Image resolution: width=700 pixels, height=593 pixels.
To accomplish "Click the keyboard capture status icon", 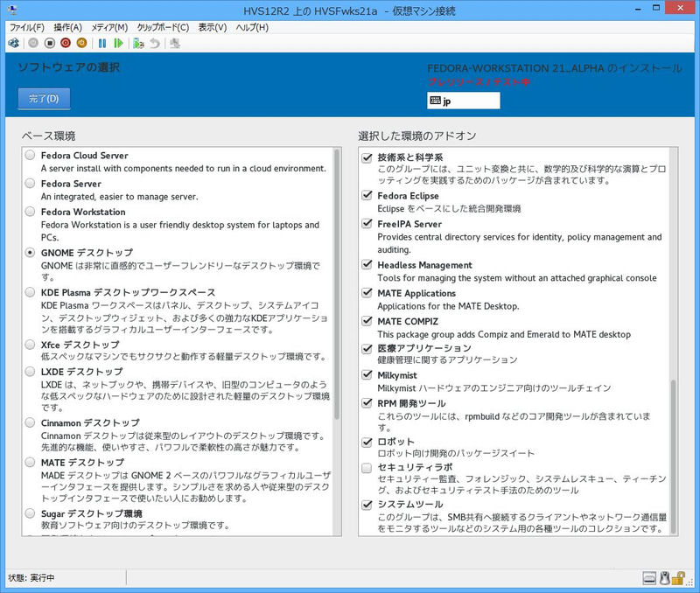I will (x=649, y=578).
